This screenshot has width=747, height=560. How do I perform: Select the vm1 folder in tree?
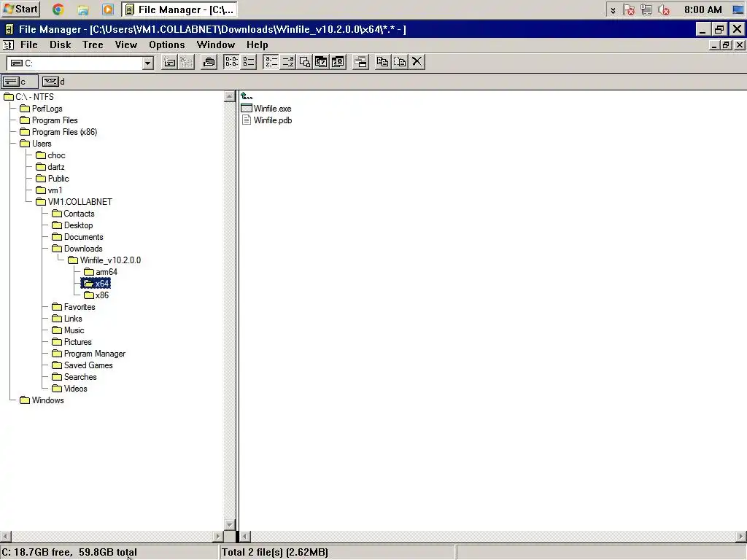tap(49, 190)
